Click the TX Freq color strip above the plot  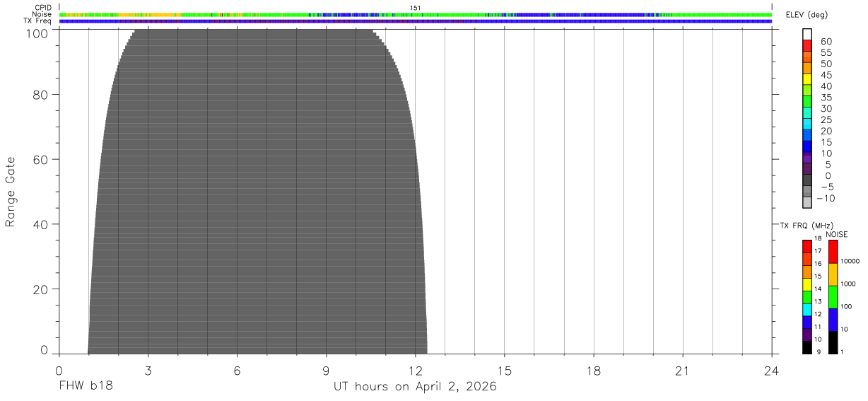click(x=415, y=21)
